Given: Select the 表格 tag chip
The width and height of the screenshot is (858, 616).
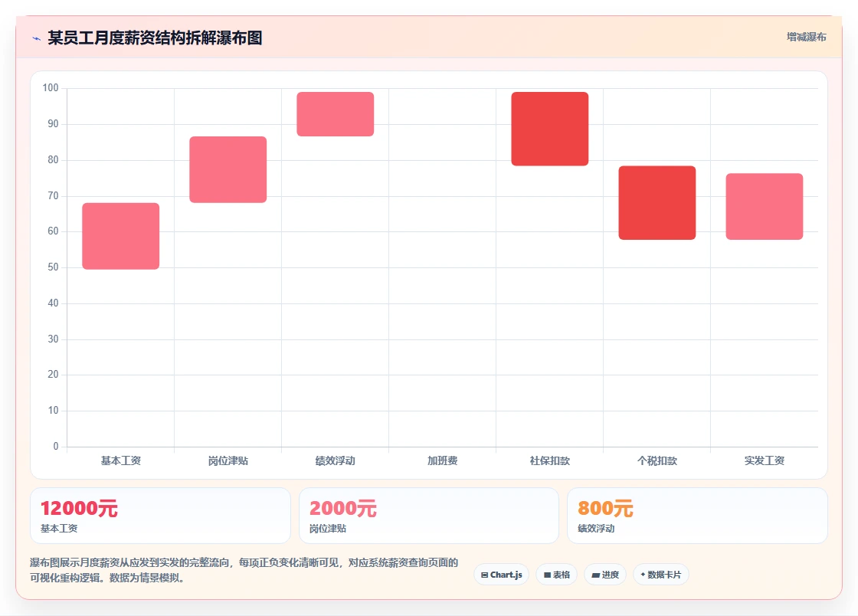Looking at the screenshot, I should click(x=556, y=575).
